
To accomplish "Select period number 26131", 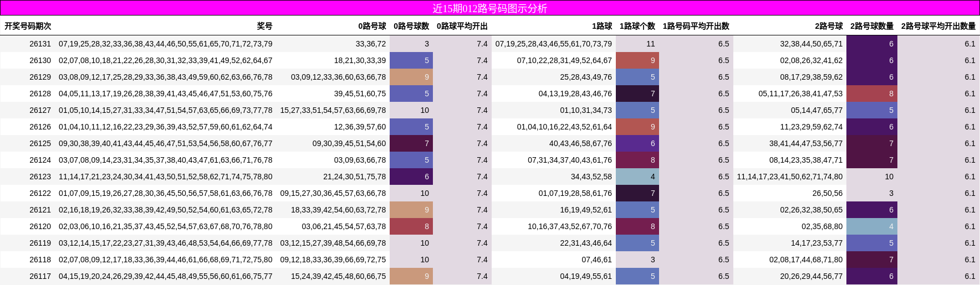I will (40, 44).
